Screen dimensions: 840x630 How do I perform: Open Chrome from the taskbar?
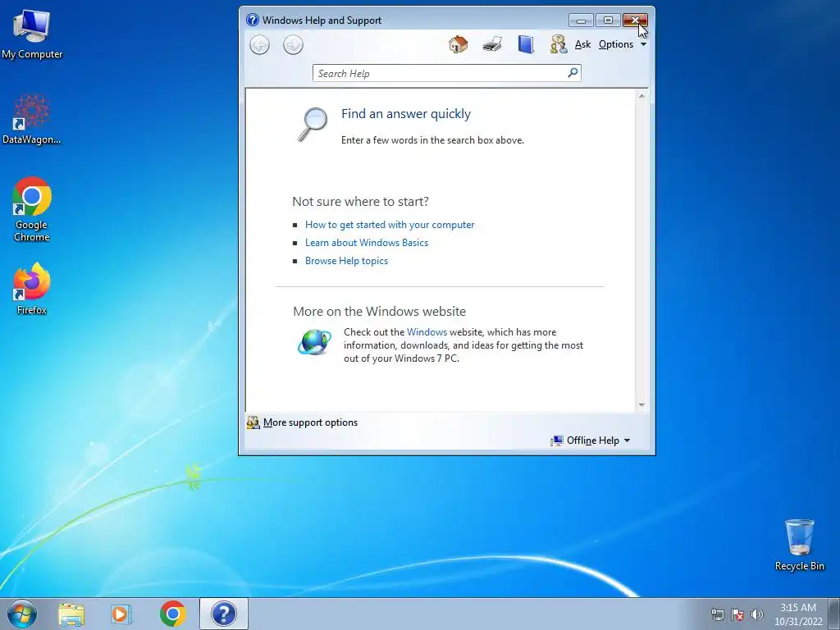coord(172,614)
